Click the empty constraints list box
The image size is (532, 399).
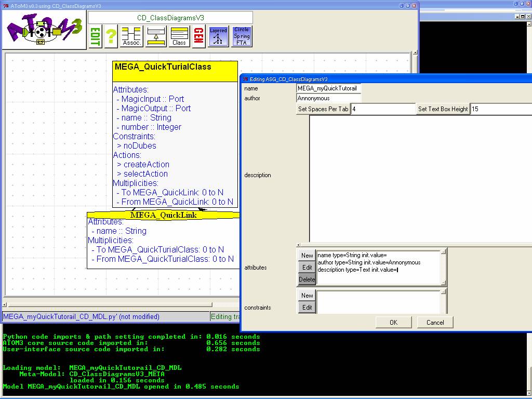tap(378, 302)
